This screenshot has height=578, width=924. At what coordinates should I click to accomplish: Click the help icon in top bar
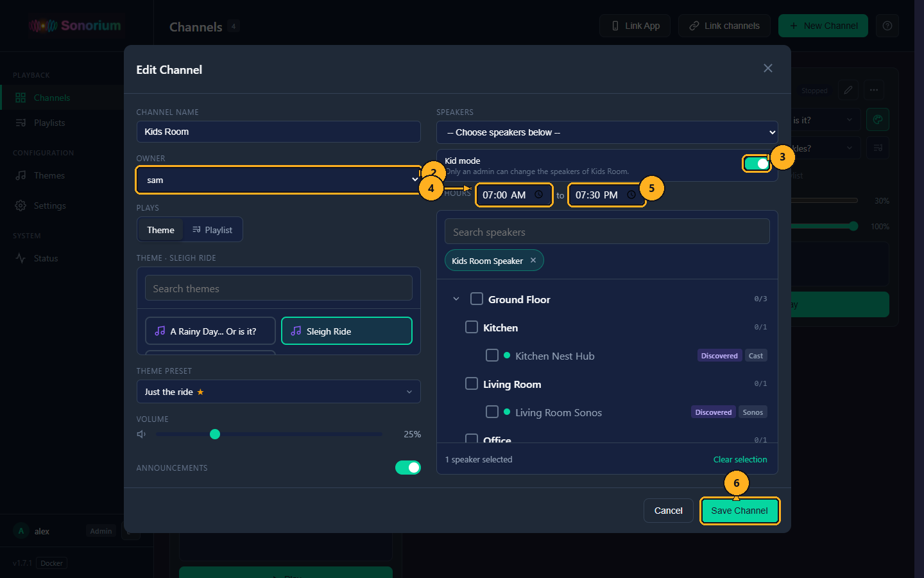[887, 26]
